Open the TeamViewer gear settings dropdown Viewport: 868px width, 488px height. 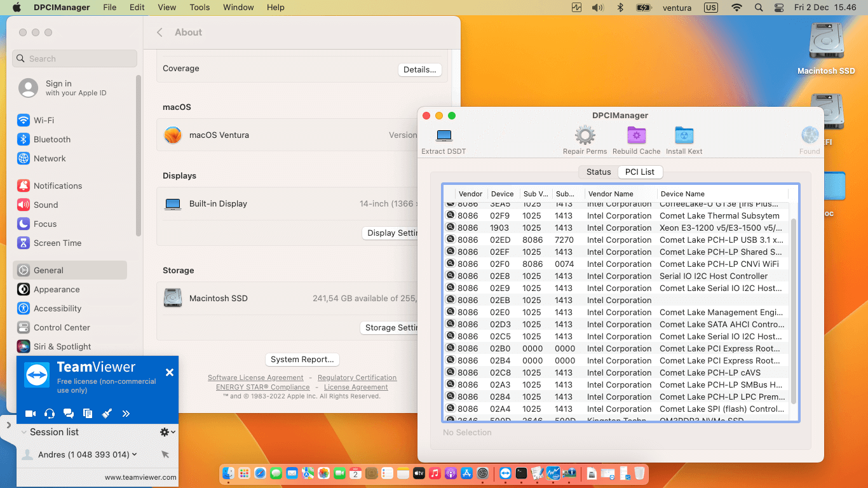pos(167,432)
